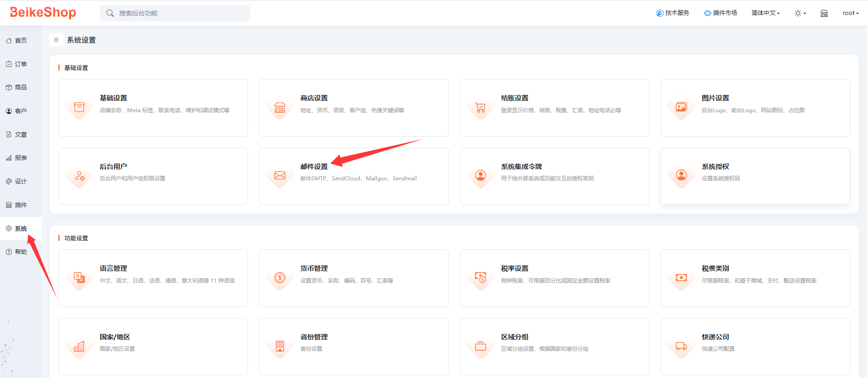This screenshot has width=868, height=378.
Task: Toggle the sidebar with hamburger menu button
Action: (x=56, y=40)
